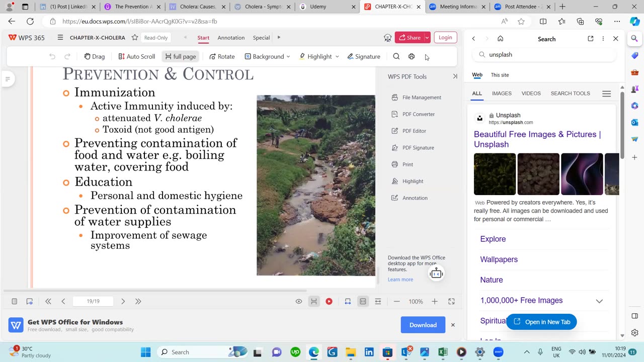Select the Start tab
644x362 pixels.
(x=203, y=38)
